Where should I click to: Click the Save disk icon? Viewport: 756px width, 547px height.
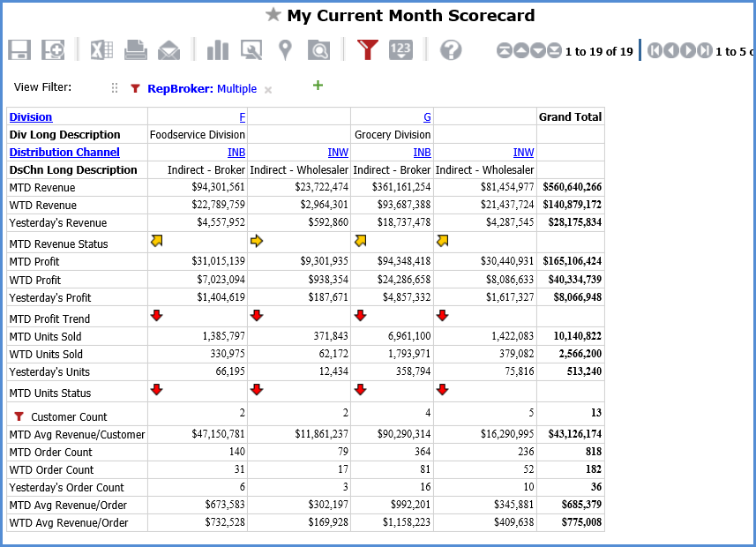pos(19,50)
